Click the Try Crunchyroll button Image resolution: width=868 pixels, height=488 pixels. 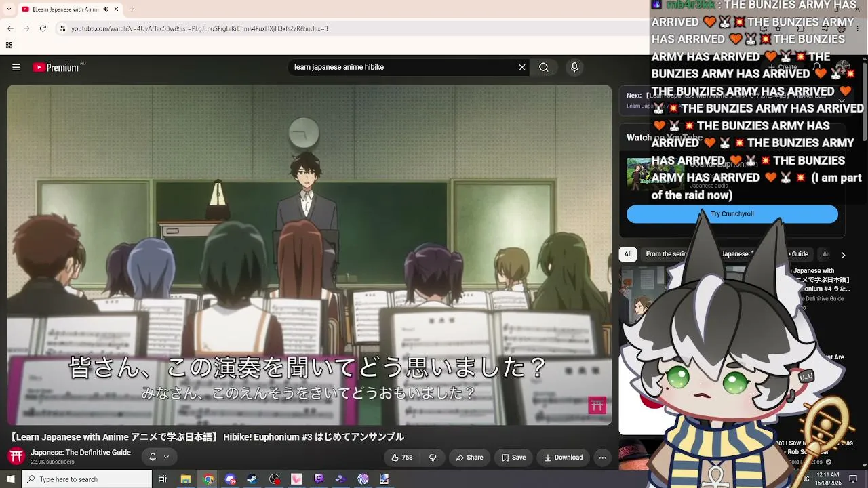(732, 214)
